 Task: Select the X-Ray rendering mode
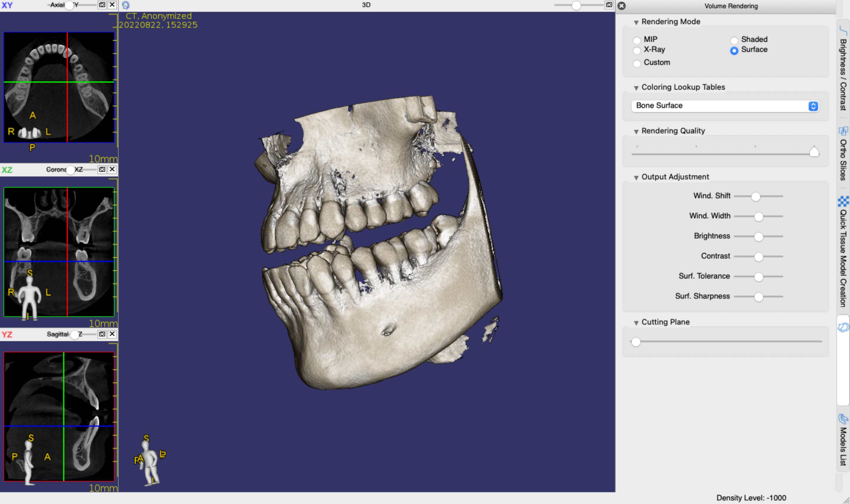[x=637, y=50]
